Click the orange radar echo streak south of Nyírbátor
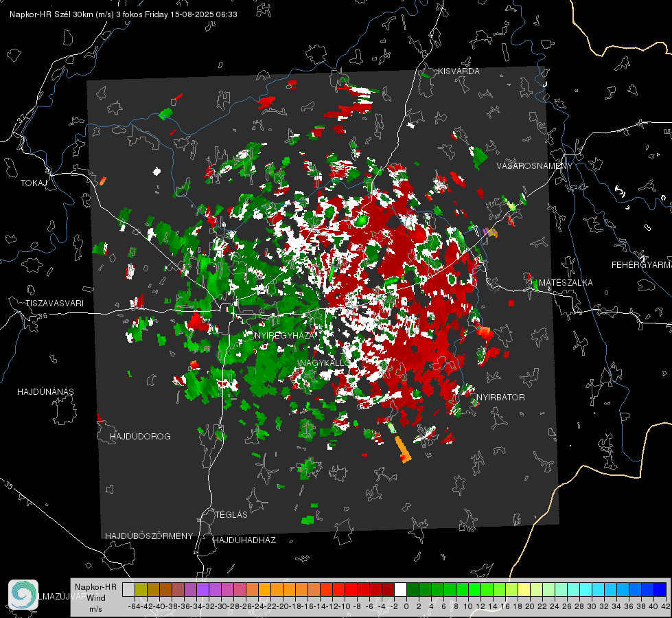672x618 pixels. pyautogui.click(x=403, y=450)
